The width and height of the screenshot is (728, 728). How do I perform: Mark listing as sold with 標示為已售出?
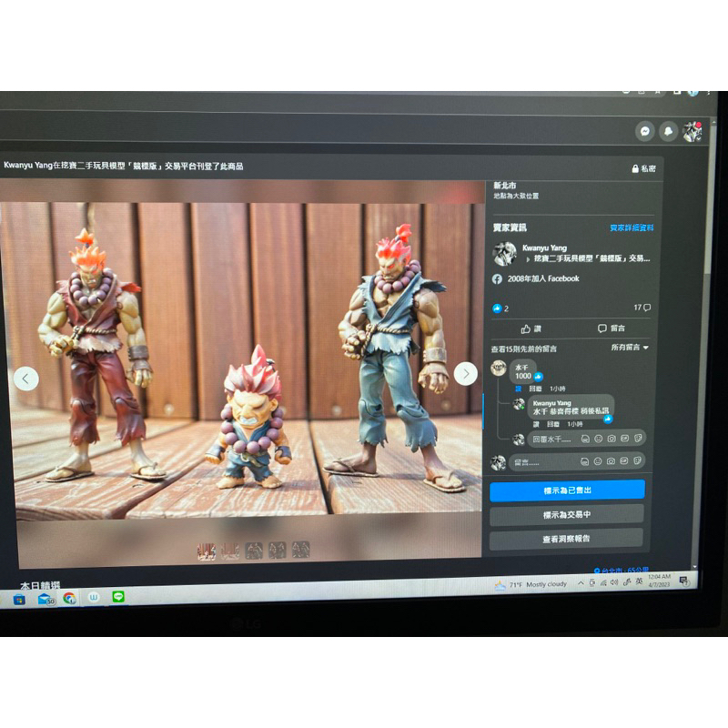pyautogui.click(x=567, y=490)
